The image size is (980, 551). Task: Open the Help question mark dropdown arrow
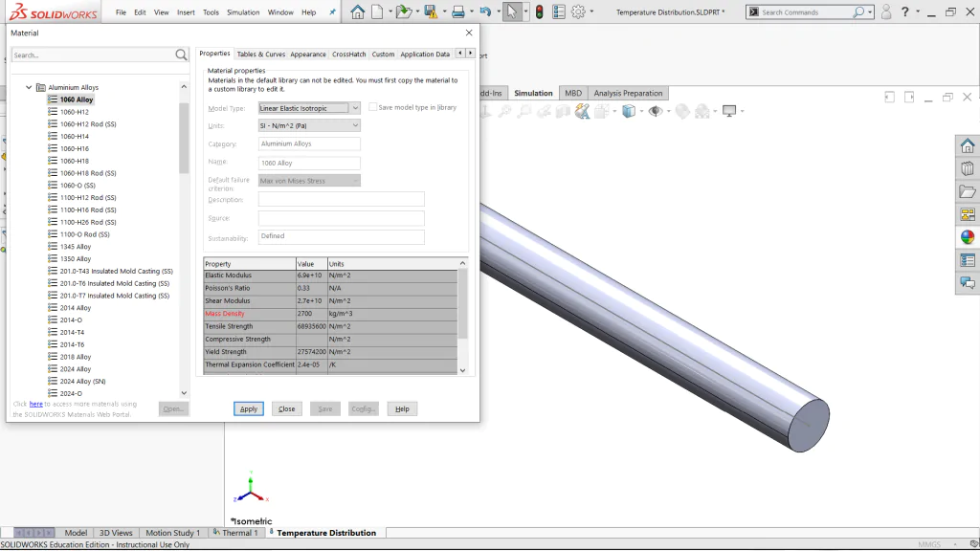click(x=918, y=11)
